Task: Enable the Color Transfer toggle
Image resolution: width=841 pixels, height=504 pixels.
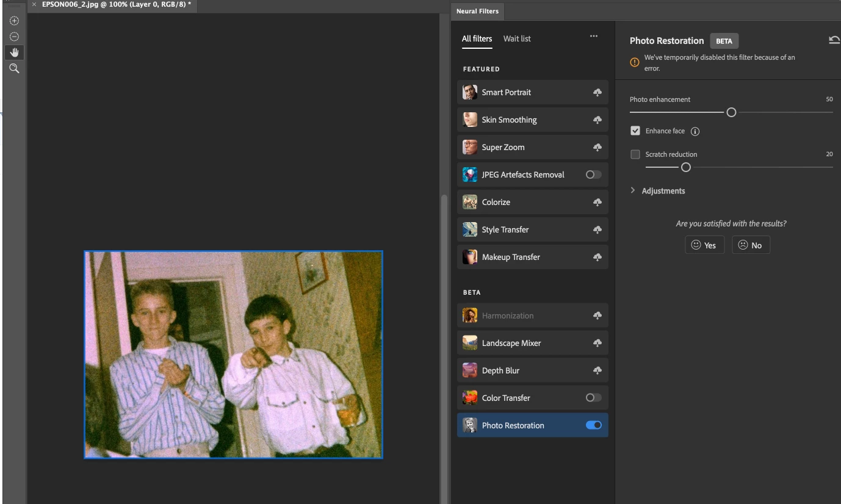Action: [x=593, y=398]
